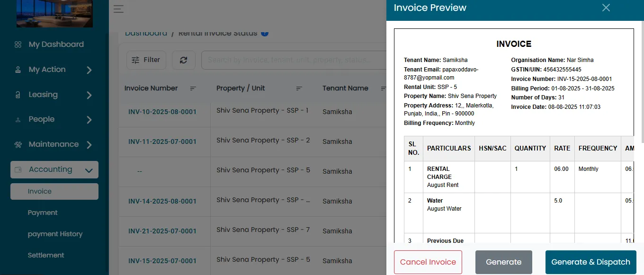Open invoice INV-14-2025-08-0001 link
644x275 pixels.
tap(162, 201)
